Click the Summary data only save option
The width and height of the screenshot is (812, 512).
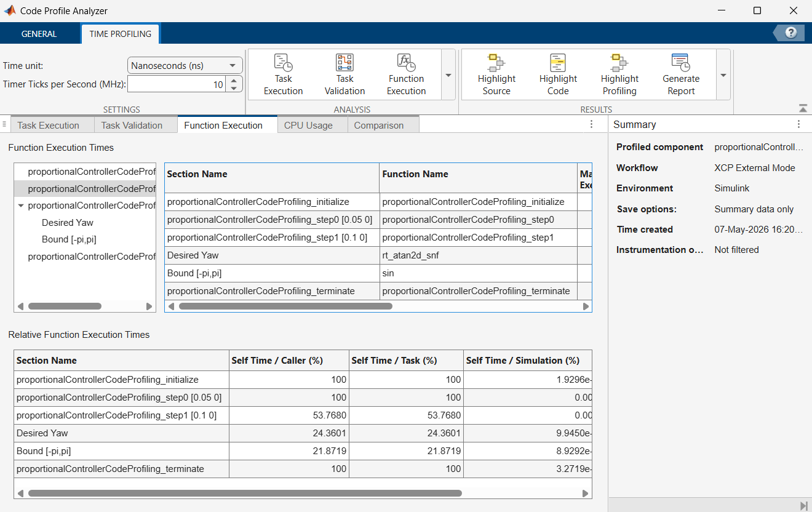click(754, 209)
